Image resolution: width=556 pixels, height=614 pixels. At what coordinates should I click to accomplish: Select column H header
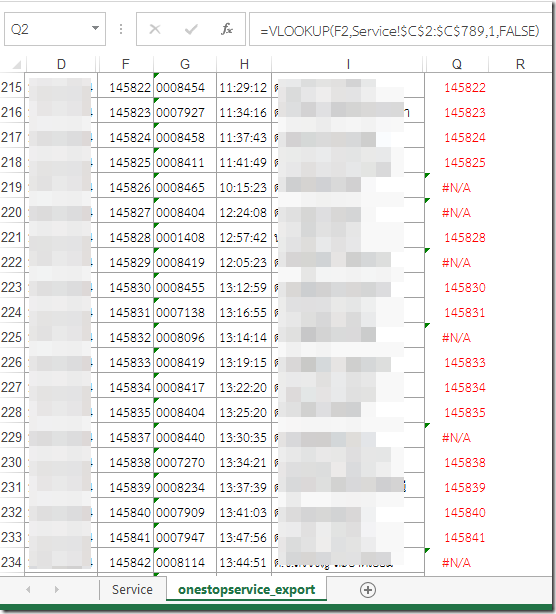coord(244,64)
